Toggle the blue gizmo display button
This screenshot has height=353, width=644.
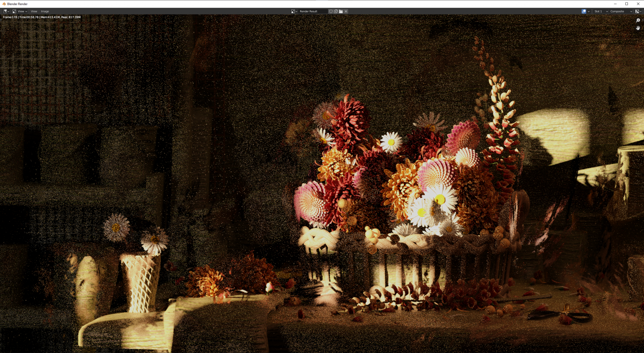[x=584, y=11]
